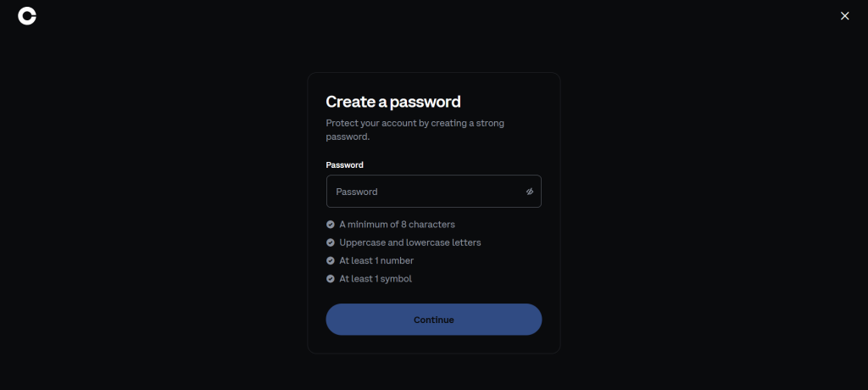Click the Password label above the field
Image resolution: width=868 pixels, height=390 pixels.
coord(344,164)
